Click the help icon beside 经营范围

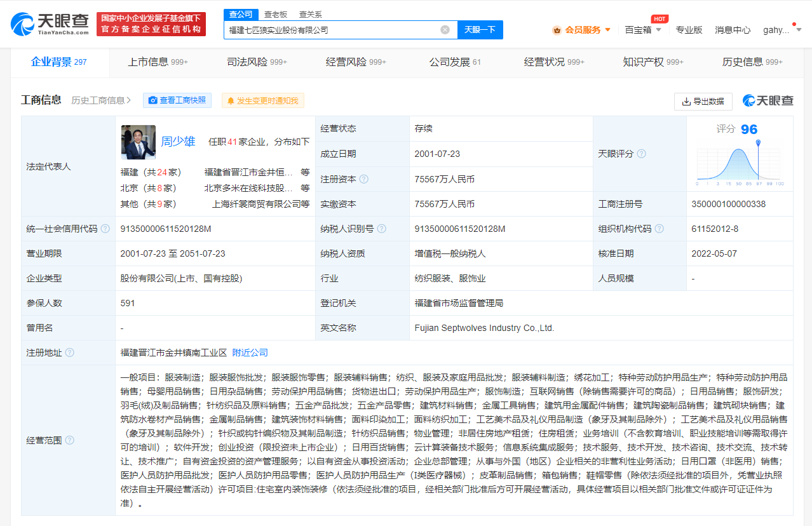pyautogui.click(x=69, y=440)
